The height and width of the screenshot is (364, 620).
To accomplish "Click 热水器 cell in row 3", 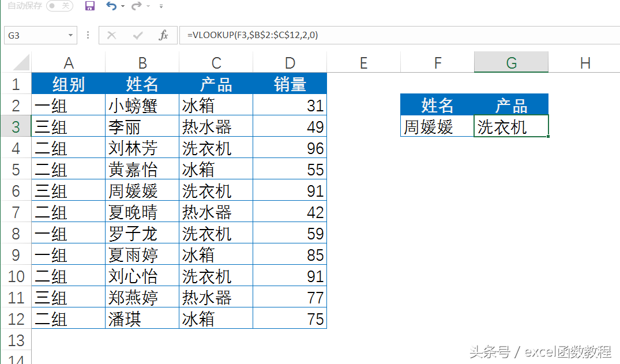I will coord(216,126).
